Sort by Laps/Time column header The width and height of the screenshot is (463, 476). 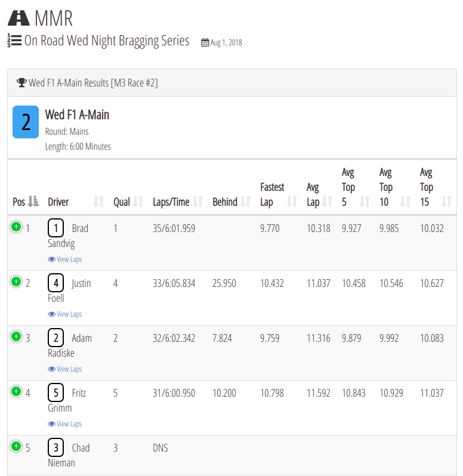point(178,202)
